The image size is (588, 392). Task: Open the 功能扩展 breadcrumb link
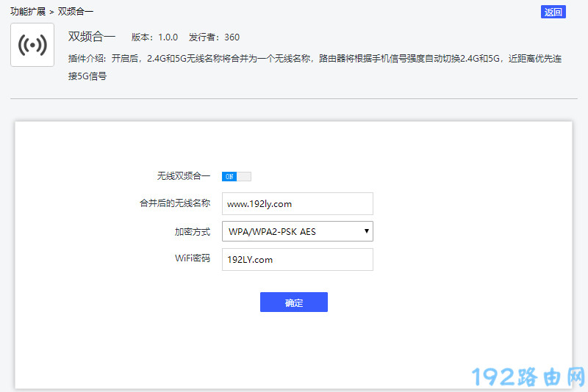coord(28,12)
